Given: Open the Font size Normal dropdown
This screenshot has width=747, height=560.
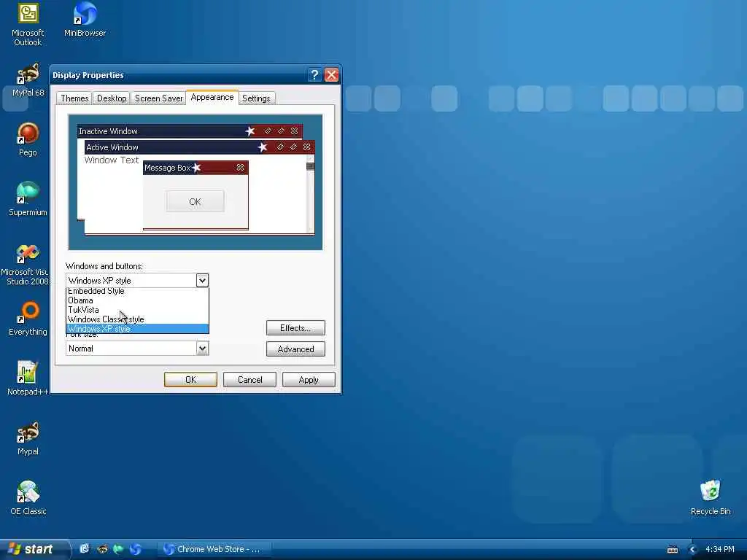Looking at the screenshot, I should pos(137,349).
